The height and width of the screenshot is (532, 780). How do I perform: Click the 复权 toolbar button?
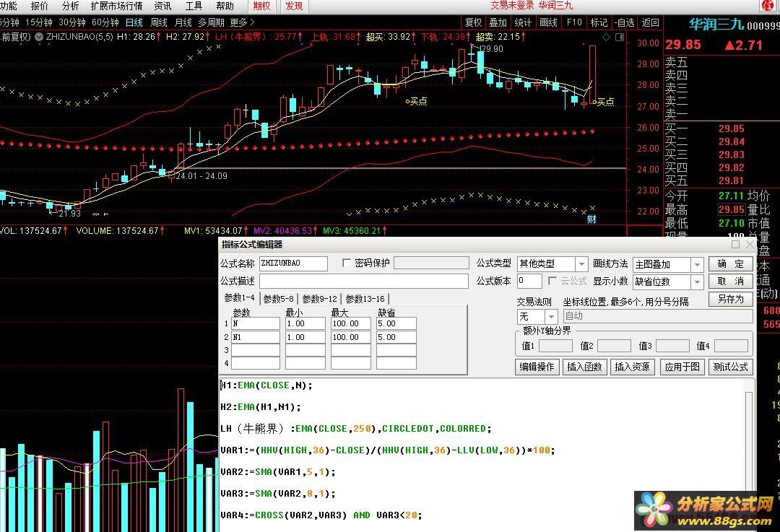473,22
